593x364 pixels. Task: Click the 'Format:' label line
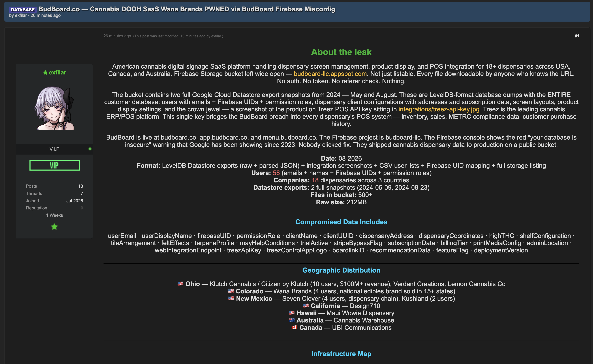pyautogui.click(x=341, y=166)
